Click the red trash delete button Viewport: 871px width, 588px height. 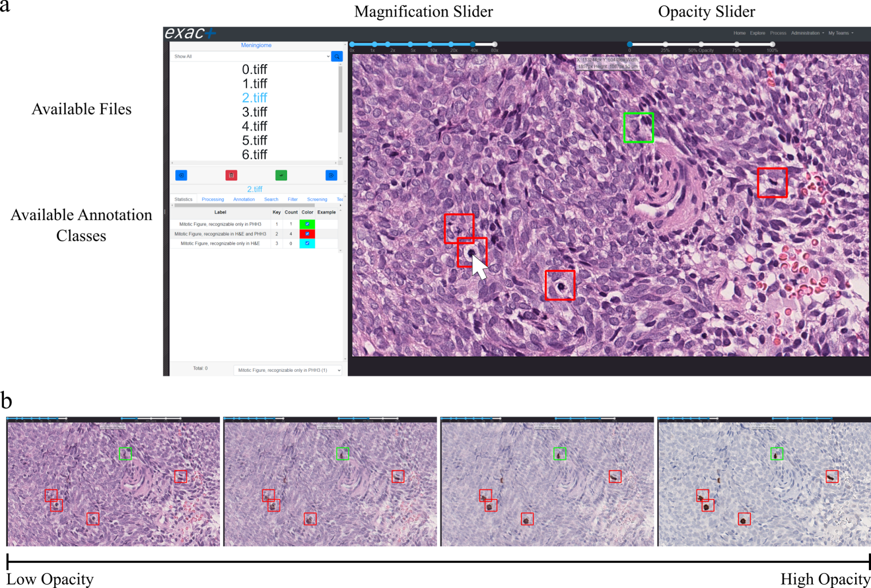coord(231,175)
